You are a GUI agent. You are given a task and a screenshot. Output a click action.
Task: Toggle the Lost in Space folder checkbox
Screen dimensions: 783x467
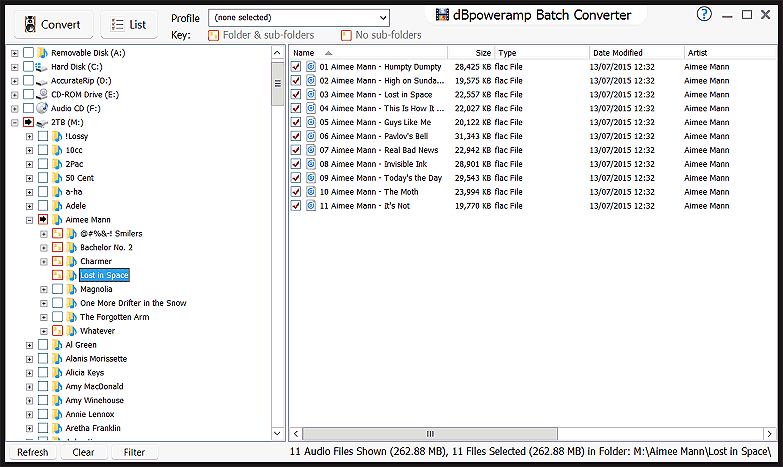click(57, 275)
